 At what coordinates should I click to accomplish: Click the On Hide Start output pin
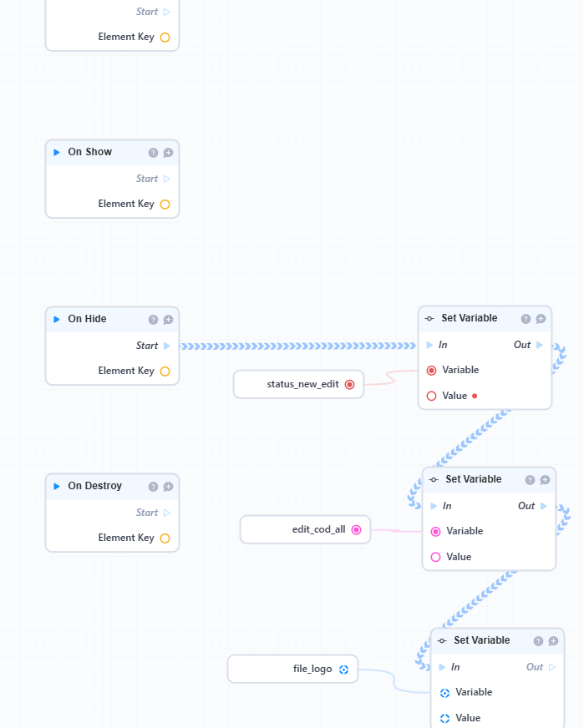[167, 346]
